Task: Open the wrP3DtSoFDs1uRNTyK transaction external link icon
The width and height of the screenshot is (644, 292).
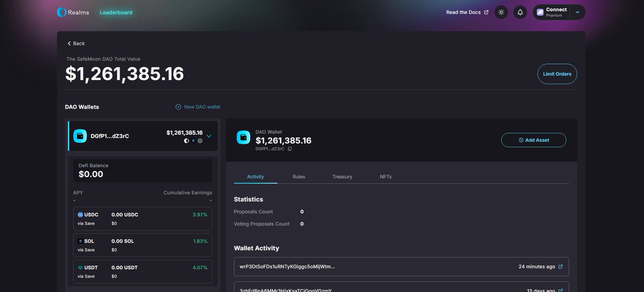Action: (561, 267)
